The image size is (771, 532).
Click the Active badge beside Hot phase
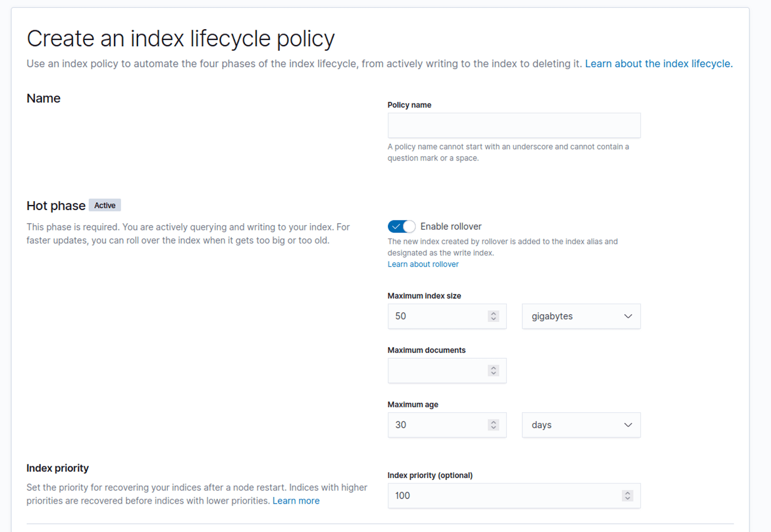105,206
